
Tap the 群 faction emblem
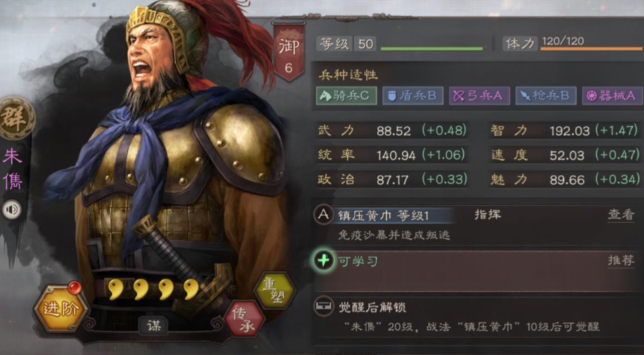pyautogui.click(x=17, y=118)
